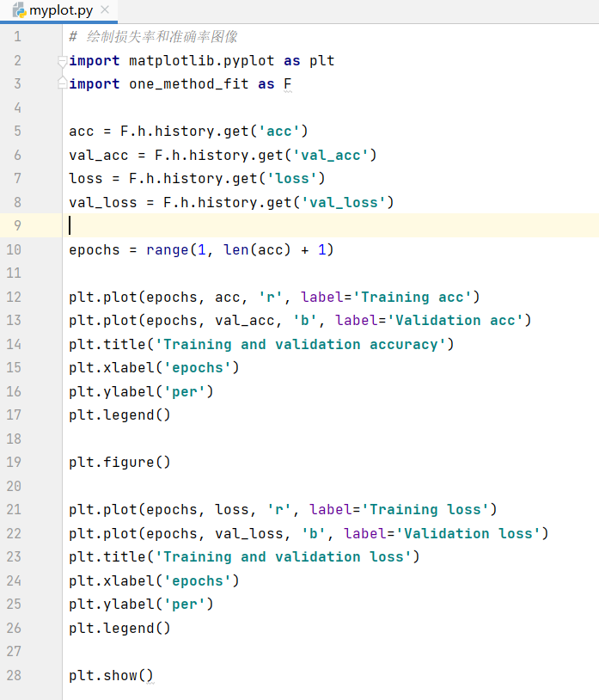This screenshot has height=700, width=599.
Task: Click the string 'loss' on line 7
Action: (x=291, y=179)
